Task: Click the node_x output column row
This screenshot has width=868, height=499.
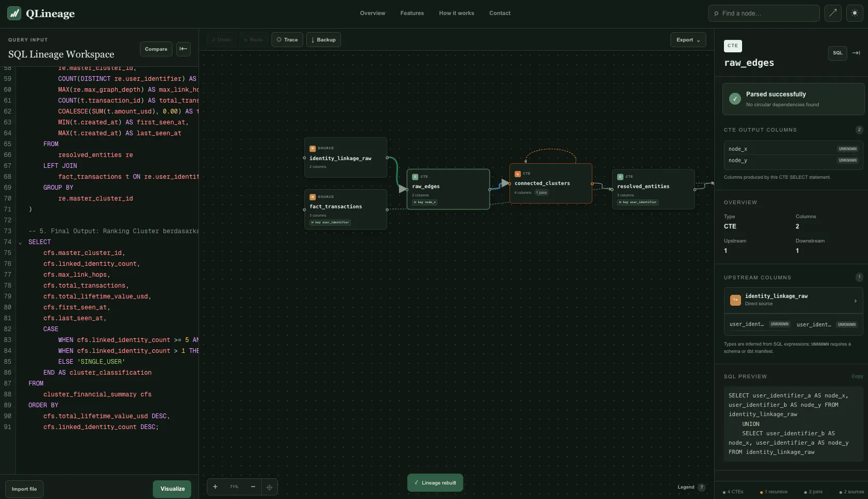Action: click(793, 149)
